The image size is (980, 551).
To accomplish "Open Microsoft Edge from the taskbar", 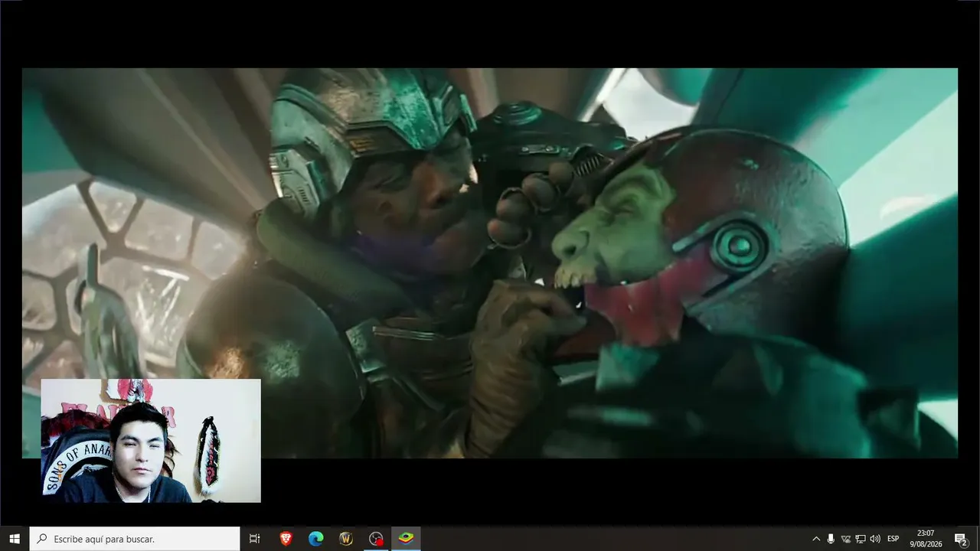I will coord(315,539).
